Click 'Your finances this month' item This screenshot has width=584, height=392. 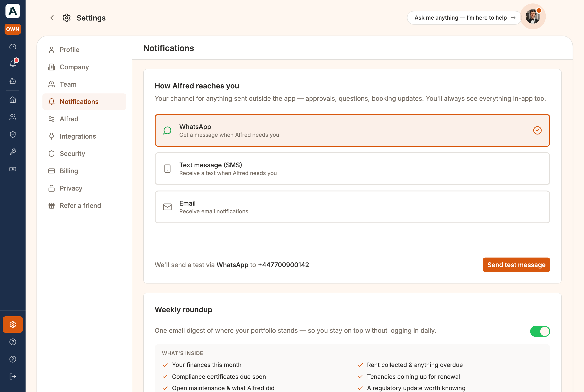(x=207, y=365)
